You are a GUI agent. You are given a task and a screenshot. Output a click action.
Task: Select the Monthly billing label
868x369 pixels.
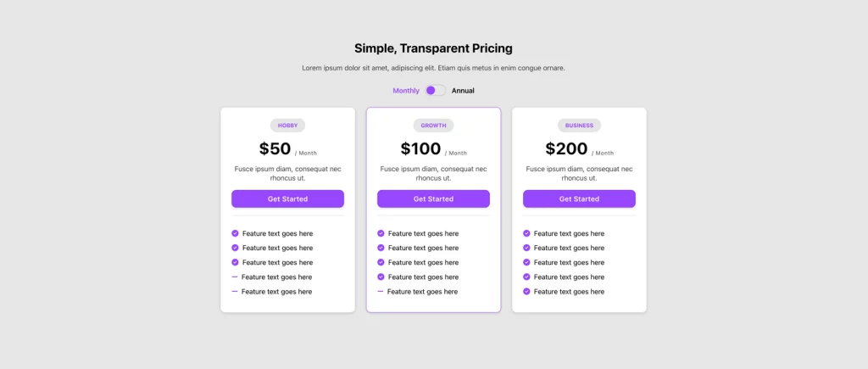pyautogui.click(x=406, y=91)
